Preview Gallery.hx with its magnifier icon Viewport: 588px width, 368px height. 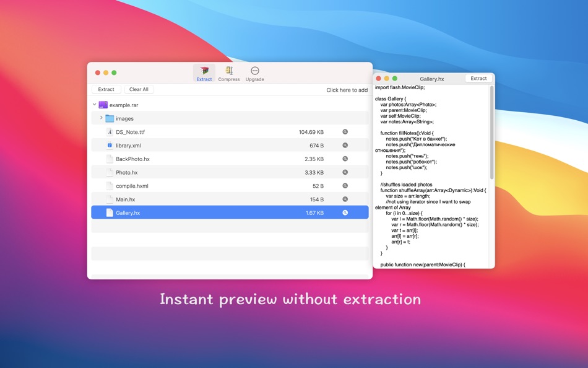pyautogui.click(x=345, y=212)
